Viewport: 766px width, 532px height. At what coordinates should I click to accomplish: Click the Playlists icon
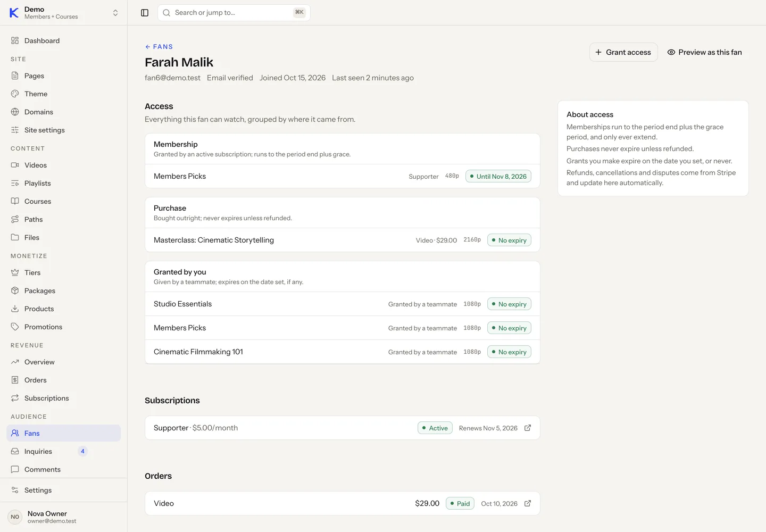pyautogui.click(x=15, y=183)
